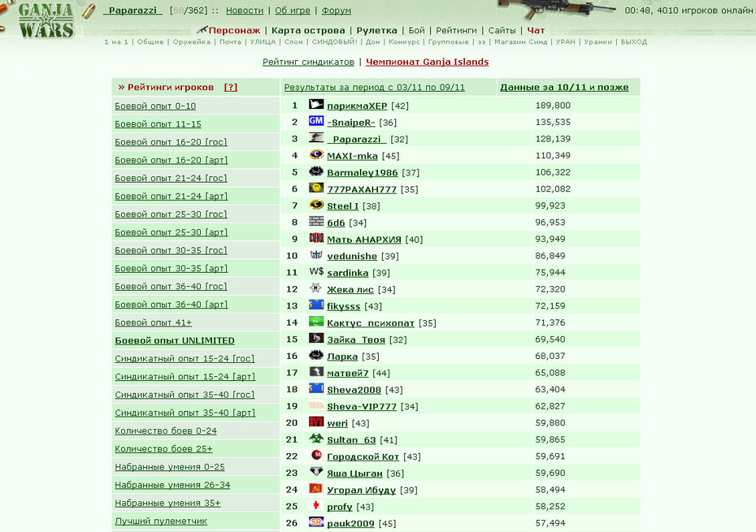Open Лучший пулеметчик rating list
The height and width of the screenshot is (532, 756).
coord(161,521)
